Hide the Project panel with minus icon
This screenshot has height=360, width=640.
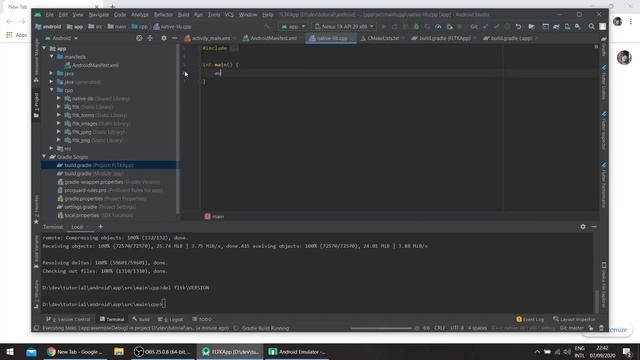pos(174,38)
